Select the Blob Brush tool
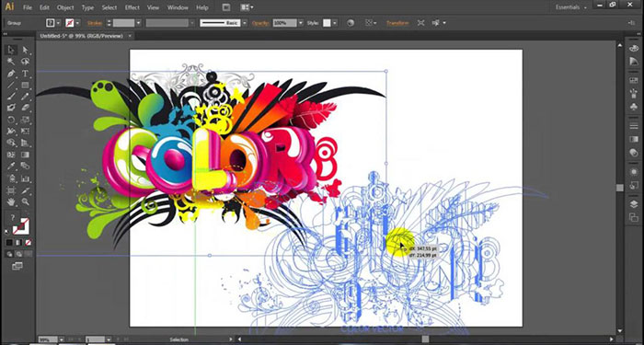This screenshot has width=644, height=345. click(x=11, y=109)
